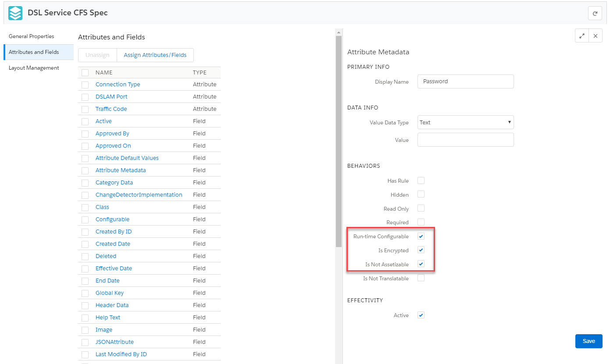Screen dimensions: 610x364
Task: Check the Approved By row checkbox
Action: coord(85,134)
